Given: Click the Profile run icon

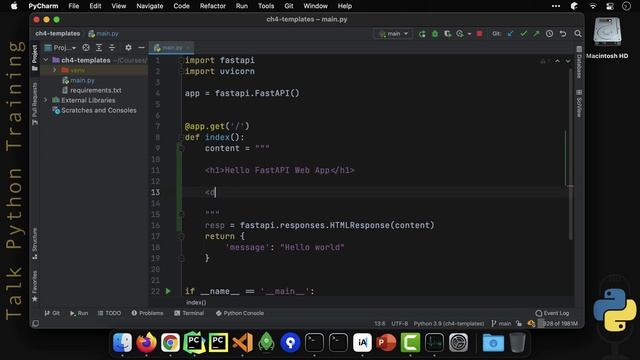Looking at the screenshot, I should click(460, 34).
